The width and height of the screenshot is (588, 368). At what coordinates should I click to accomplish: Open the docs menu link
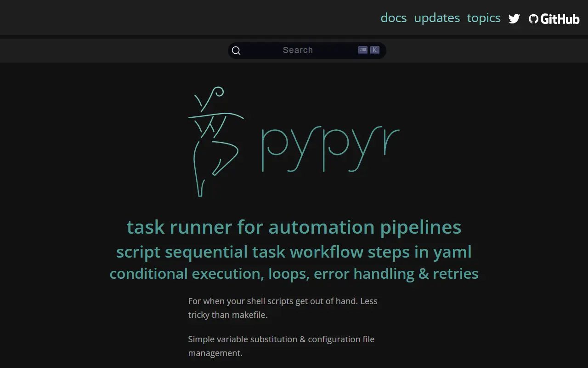click(x=394, y=18)
